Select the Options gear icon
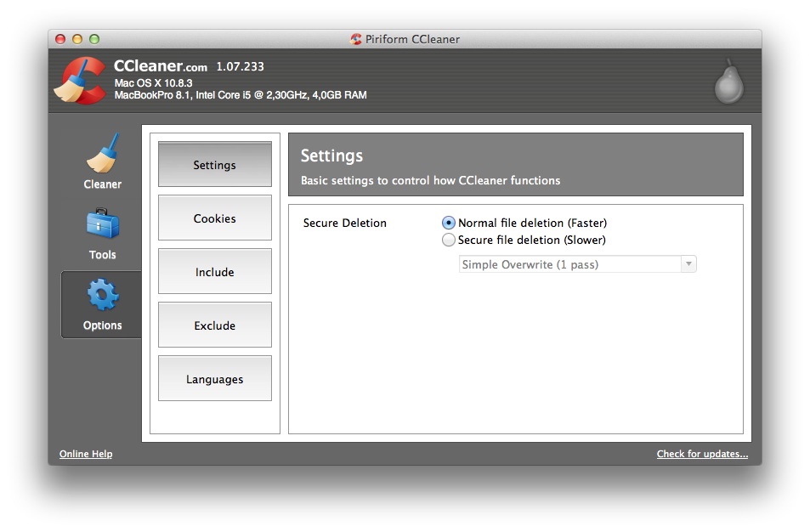This screenshot has width=810, height=532. pyautogui.click(x=103, y=294)
